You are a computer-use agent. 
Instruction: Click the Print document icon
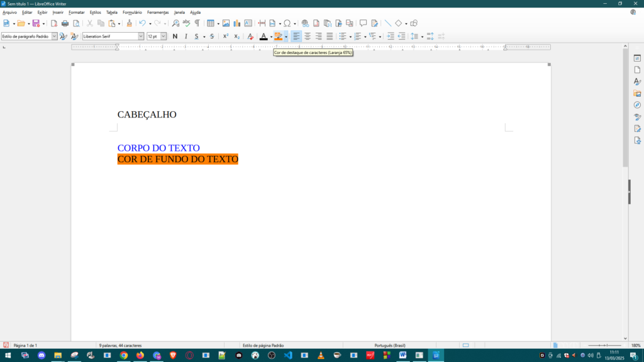[x=65, y=23]
